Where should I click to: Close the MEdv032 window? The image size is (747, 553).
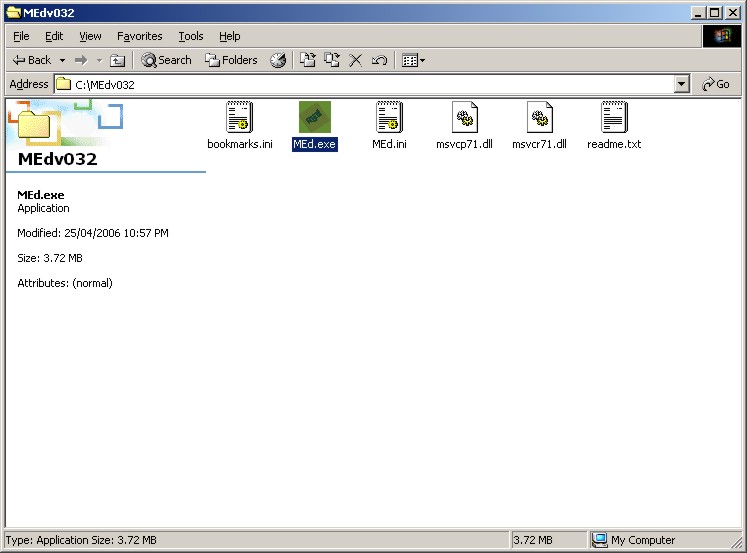coord(733,13)
